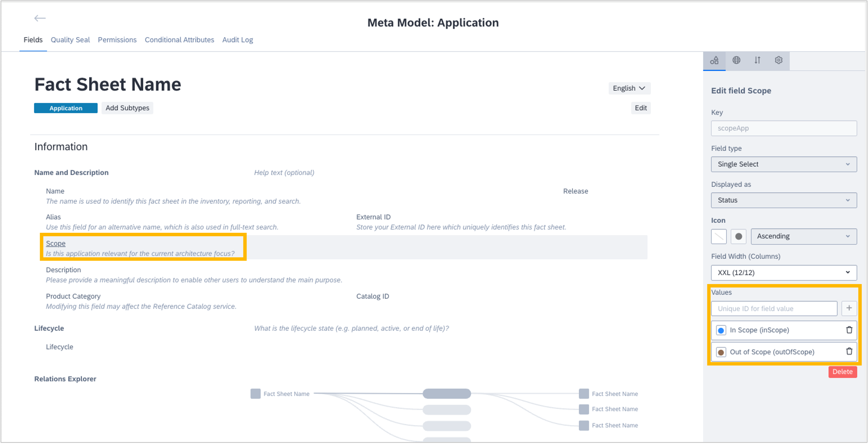Select the filled circle icon option
This screenshot has height=444, width=868.
(738, 236)
